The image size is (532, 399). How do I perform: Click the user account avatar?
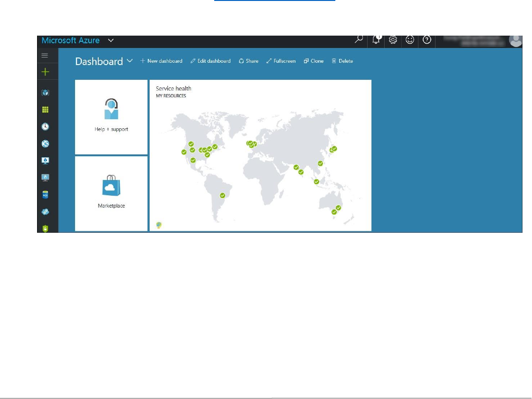coord(515,40)
